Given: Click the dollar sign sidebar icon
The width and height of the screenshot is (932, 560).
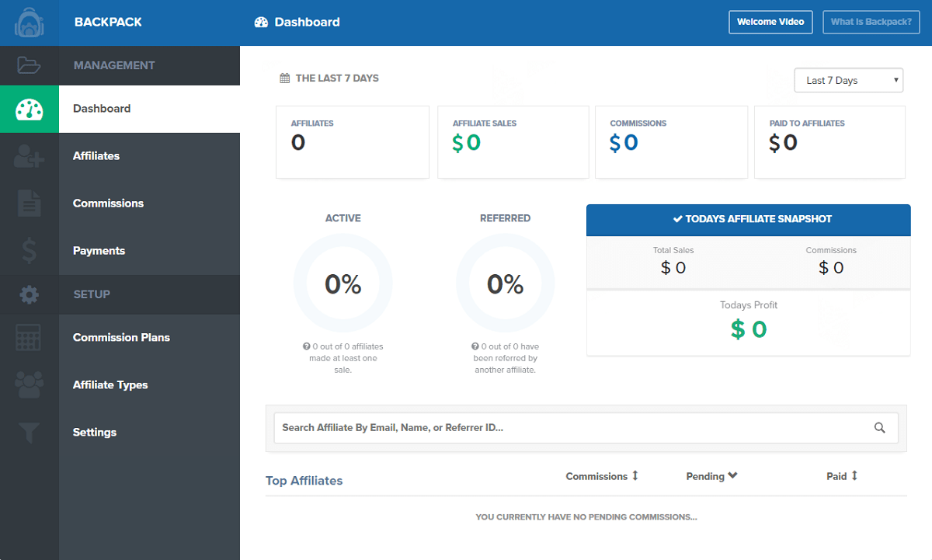Looking at the screenshot, I should 29,251.
